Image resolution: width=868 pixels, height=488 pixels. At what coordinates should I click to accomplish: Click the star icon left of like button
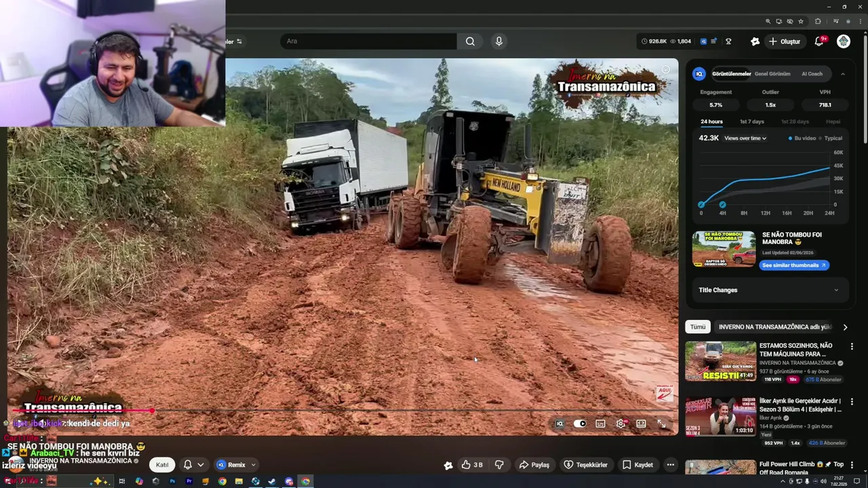(x=448, y=465)
